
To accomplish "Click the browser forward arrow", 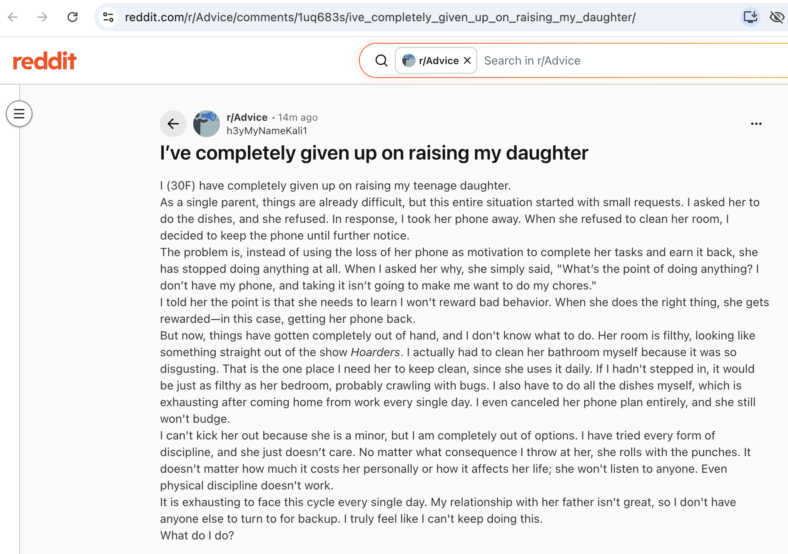I will (x=43, y=17).
